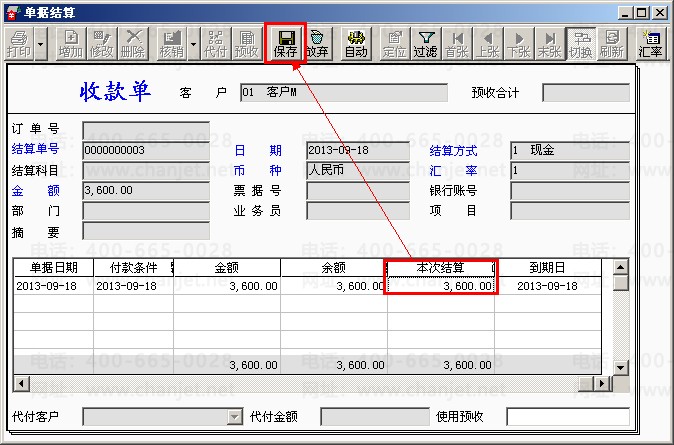Open the dropdown arrow next to 打印
The width and height of the screenshot is (674, 445).
pos(41,44)
